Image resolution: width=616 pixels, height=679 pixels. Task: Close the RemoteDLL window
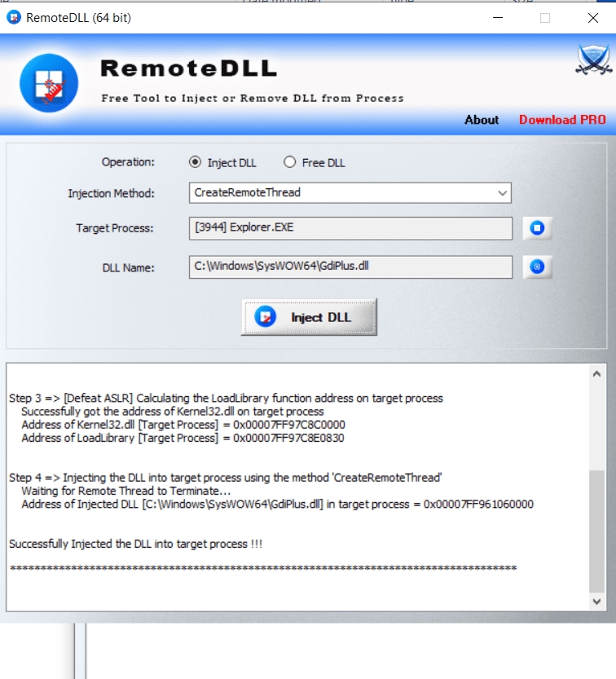coord(593,18)
